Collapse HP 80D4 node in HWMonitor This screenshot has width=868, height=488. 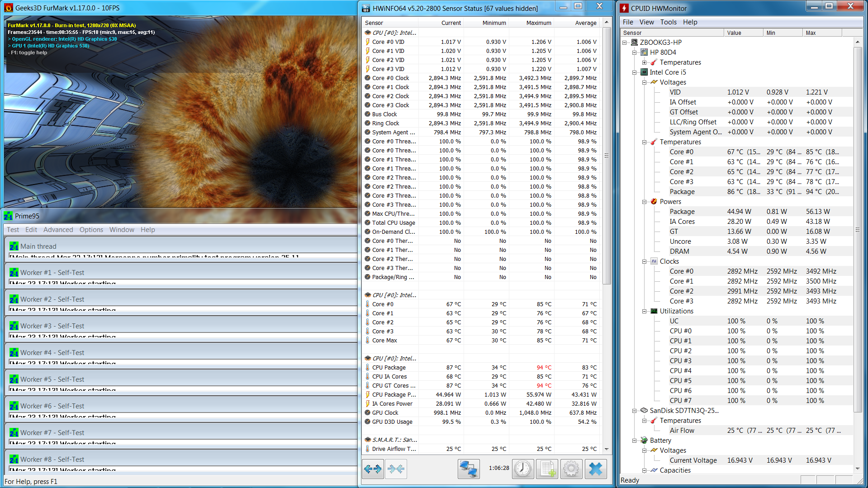click(x=635, y=52)
